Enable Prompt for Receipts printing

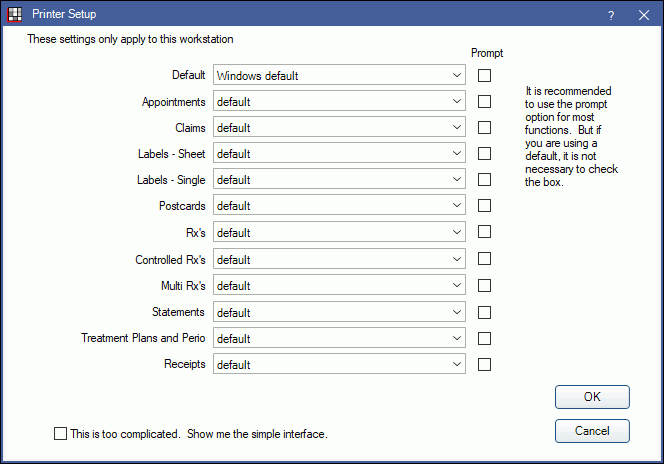tap(484, 365)
